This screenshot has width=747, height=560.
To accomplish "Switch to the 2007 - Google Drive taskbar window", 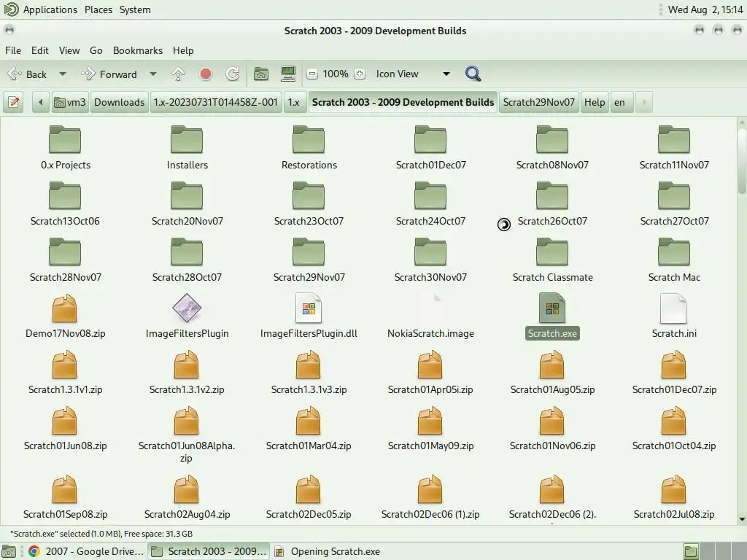I will (86, 551).
